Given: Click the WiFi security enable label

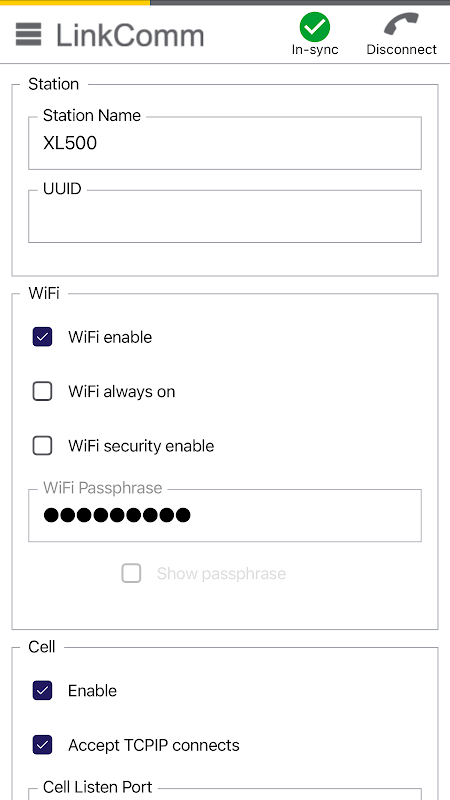Looking at the screenshot, I should 141,446.
